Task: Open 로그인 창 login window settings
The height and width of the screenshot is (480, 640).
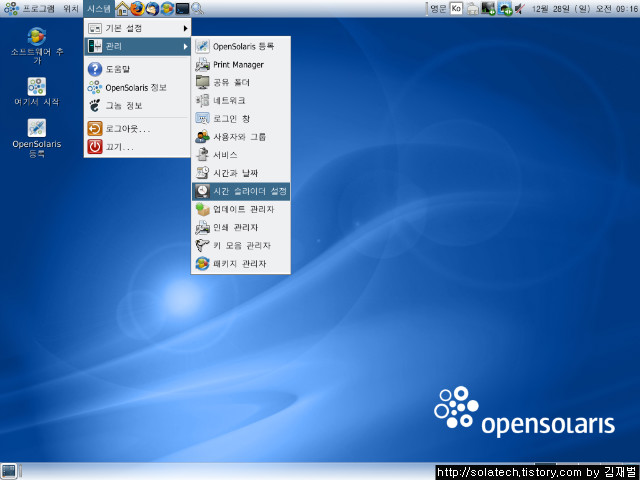Action: 241,119
